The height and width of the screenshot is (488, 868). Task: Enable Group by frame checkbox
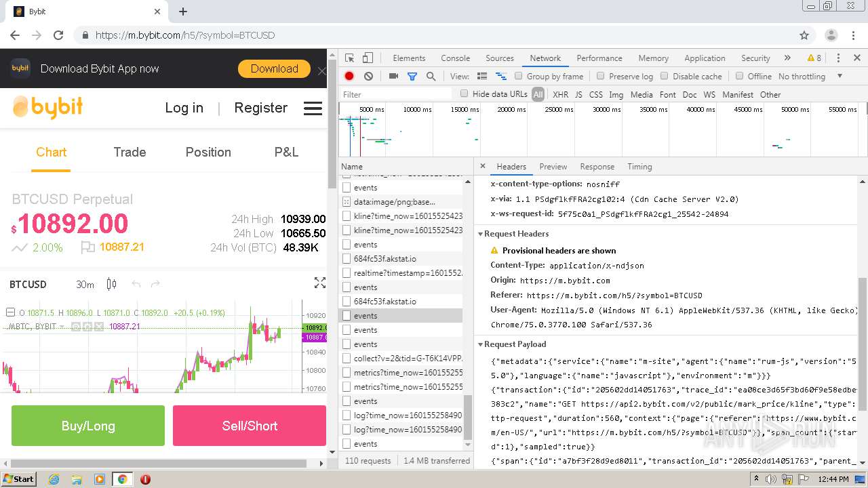coord(519,76)
